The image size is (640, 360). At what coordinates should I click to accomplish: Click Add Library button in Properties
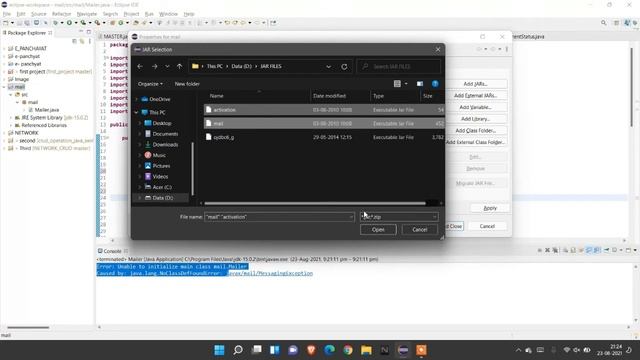[x=476, y=119]
